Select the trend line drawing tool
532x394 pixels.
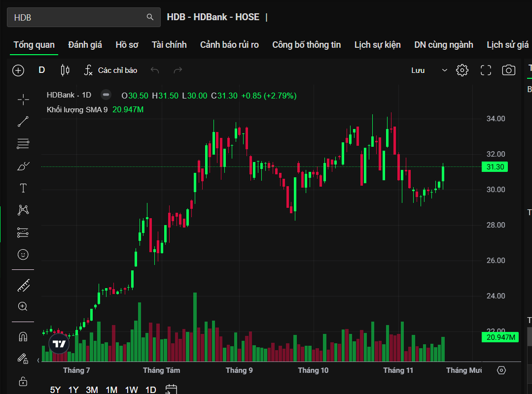coord(23,122)
